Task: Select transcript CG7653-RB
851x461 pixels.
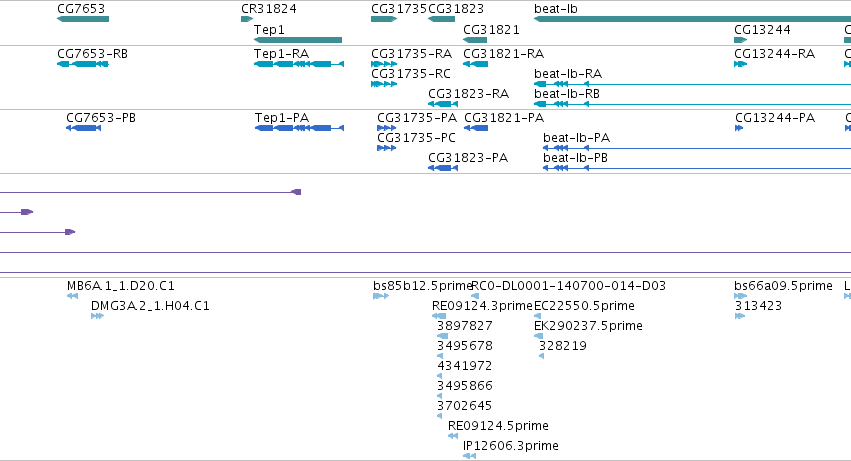Action: (92, 54)
